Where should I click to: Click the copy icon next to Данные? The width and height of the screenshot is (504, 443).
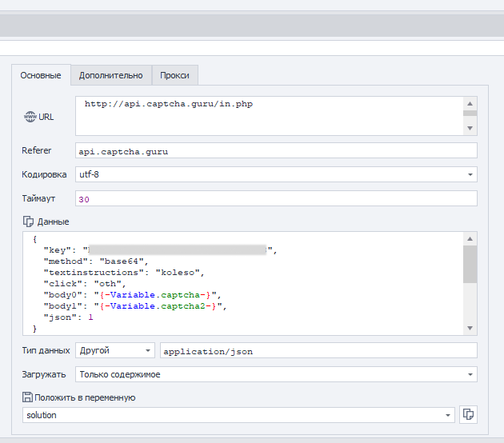coord(29,221)
